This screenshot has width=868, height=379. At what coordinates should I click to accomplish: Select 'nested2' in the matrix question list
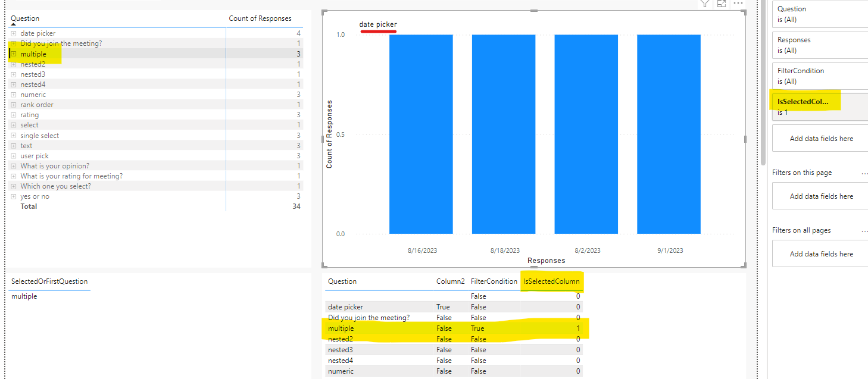[x=33, y=64]
